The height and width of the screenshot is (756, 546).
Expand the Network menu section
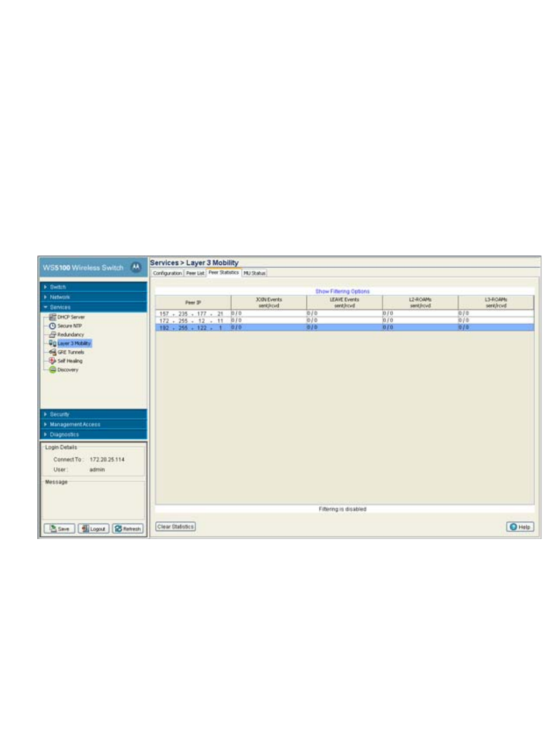coord(93,297)
